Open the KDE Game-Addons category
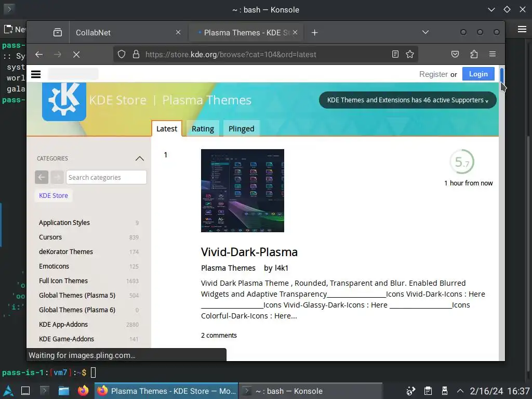The image size is (532, 399). tap(66, 339)
